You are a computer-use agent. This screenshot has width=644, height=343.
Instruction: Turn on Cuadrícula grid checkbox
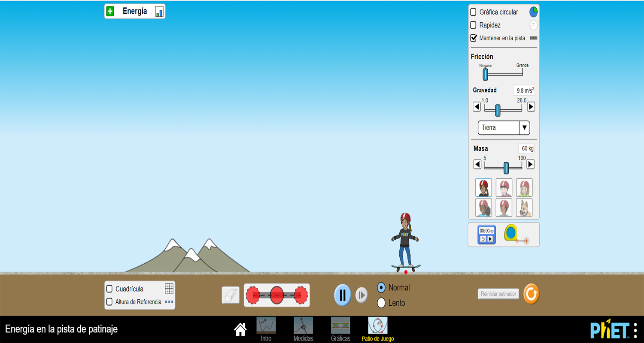(x=109, y=289)
